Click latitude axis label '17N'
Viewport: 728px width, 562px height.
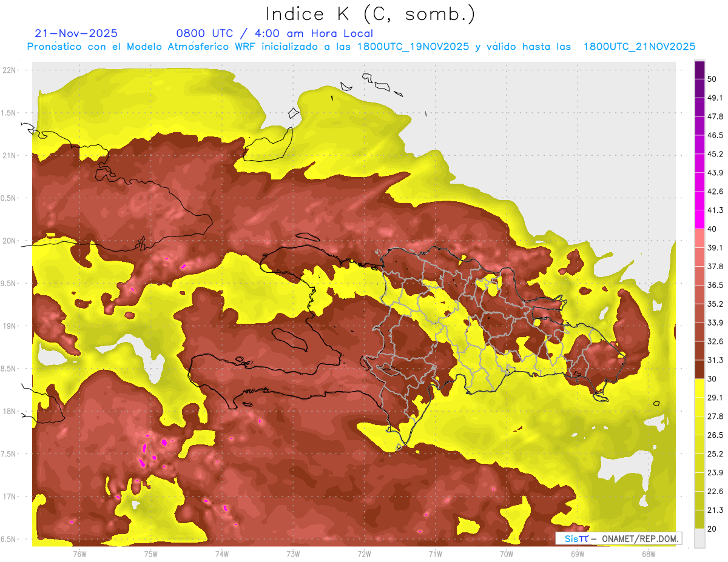10,497
